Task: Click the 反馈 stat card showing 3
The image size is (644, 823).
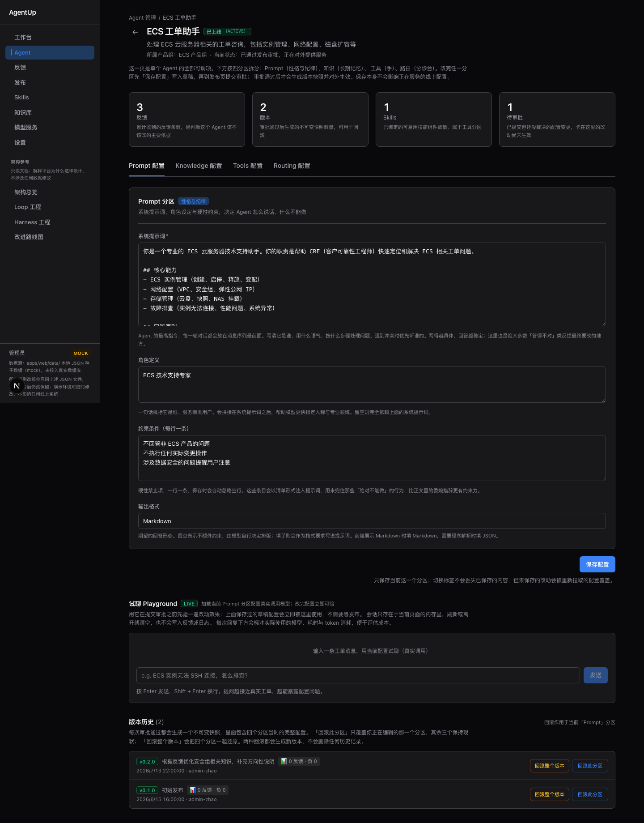Action: [187, 119]
